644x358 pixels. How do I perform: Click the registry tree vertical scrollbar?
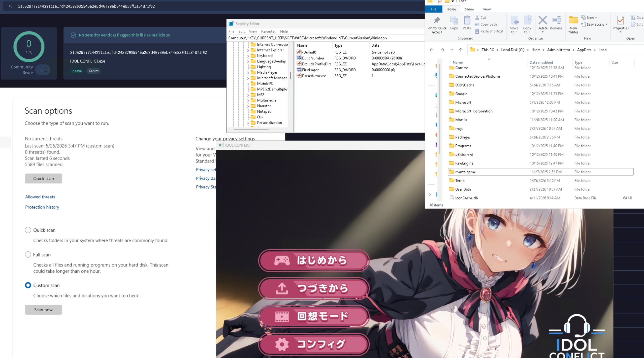tap(290, 75)
